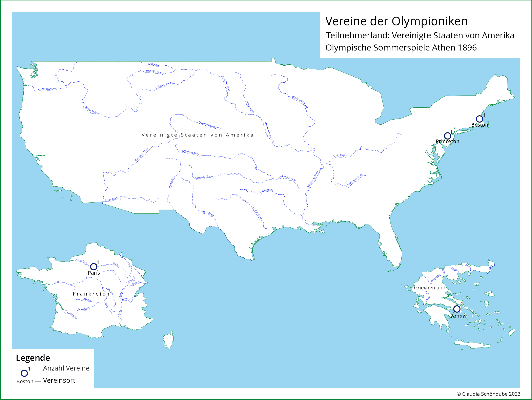The height and width of the screenshot is (400, 532).
Task: Select the Frankreich country label
Action: (91, 294)
